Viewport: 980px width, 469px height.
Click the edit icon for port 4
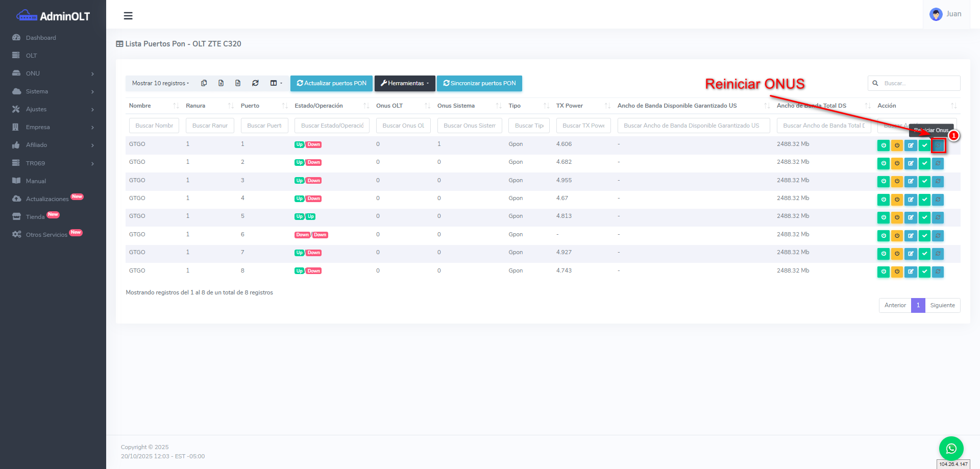(x=911, y=200)
